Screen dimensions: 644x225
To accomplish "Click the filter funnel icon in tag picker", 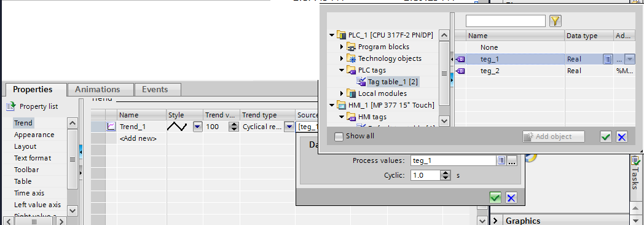I will pyautogui.click(x=556, y=21).
